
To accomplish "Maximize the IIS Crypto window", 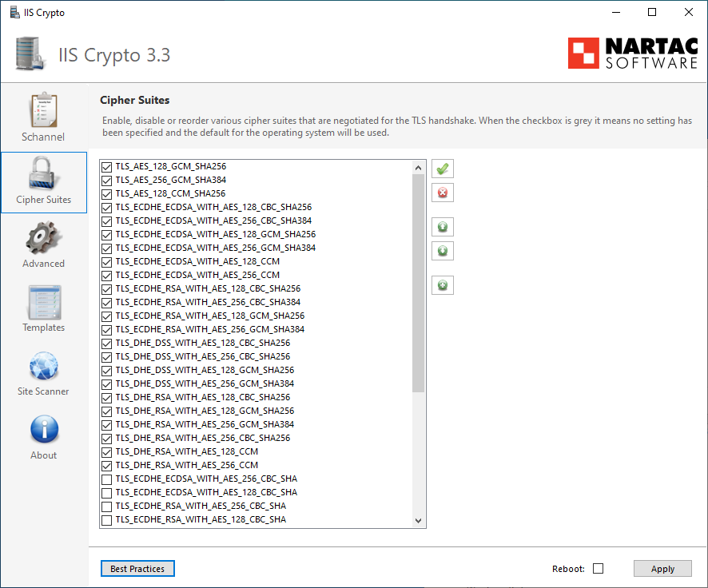I will 652,12.
